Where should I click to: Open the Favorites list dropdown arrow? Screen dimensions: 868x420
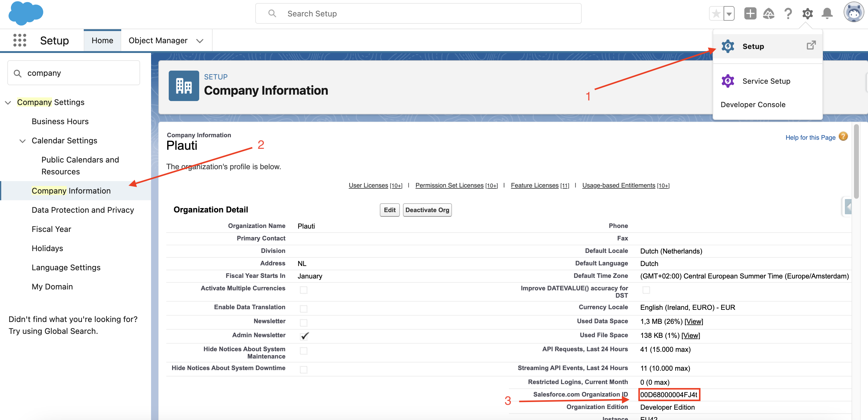(x=729, y=14)
